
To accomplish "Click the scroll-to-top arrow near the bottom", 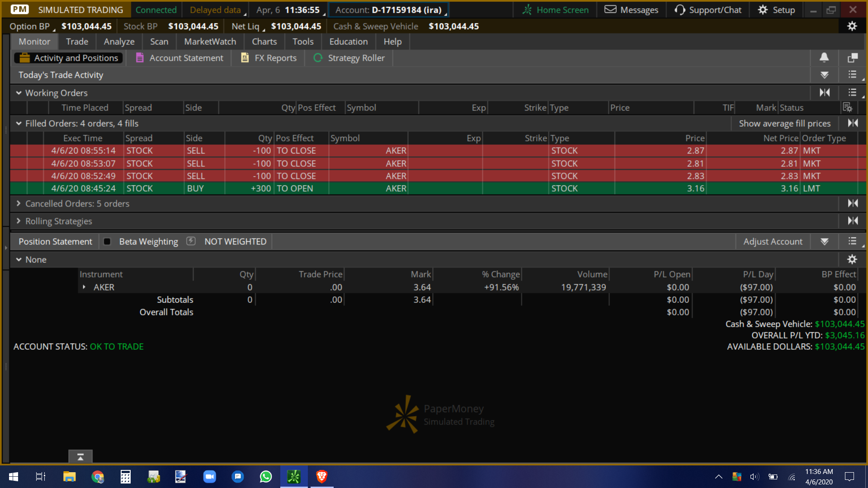I will (x=80, y=456).
